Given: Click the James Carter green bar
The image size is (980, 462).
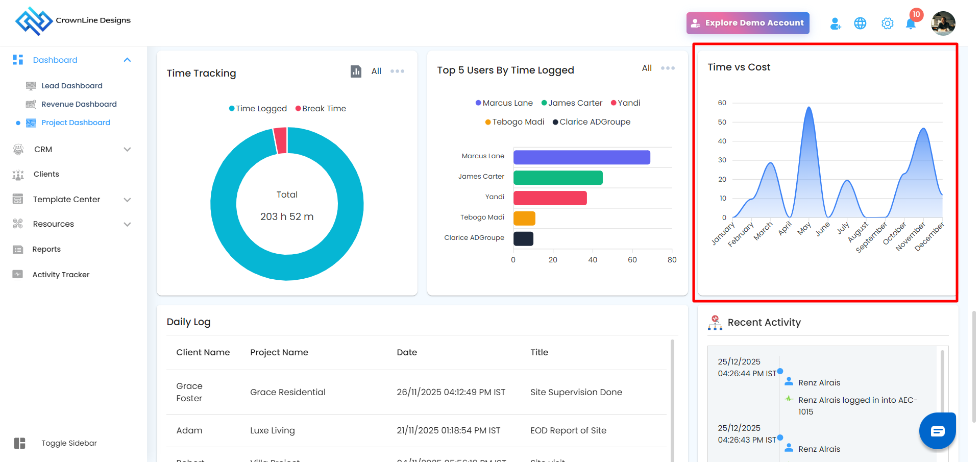Looking at the screenshot, I should 558,178.
